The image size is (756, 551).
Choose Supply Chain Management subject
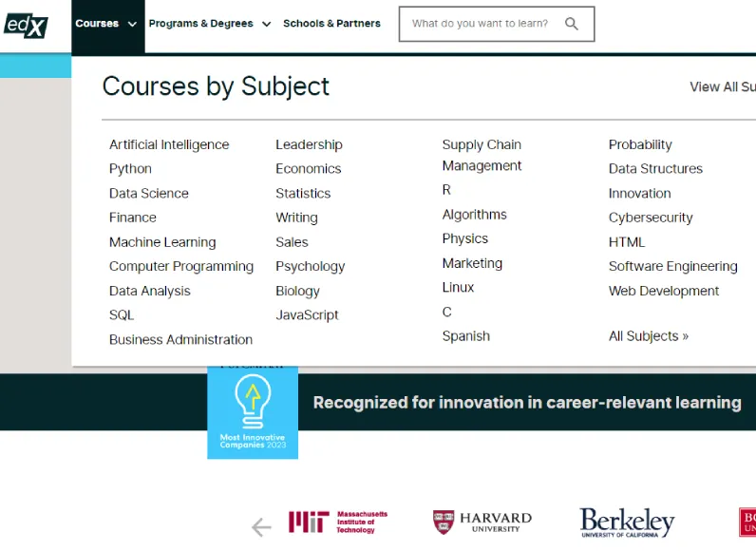(x=482, y=155)
